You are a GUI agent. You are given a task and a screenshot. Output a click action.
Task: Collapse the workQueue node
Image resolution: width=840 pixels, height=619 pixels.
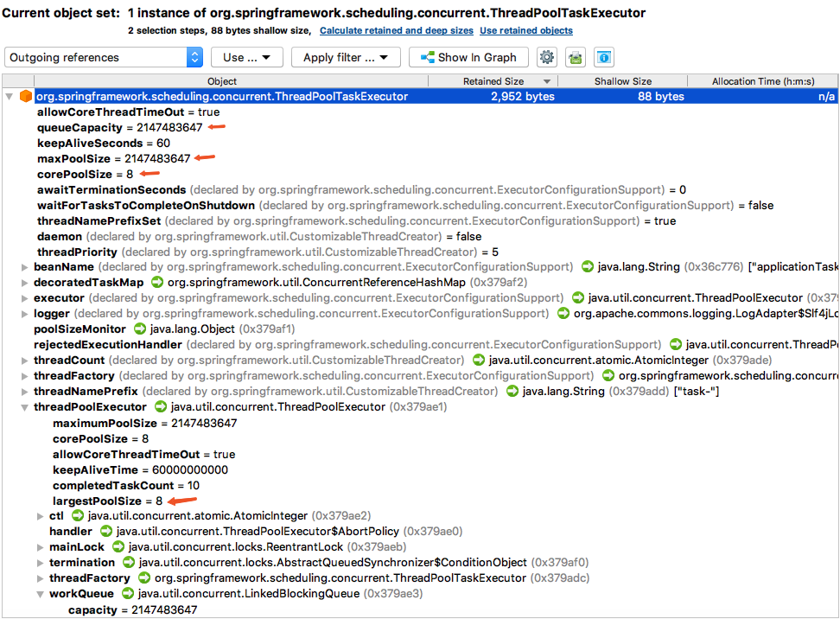[40, 593]
